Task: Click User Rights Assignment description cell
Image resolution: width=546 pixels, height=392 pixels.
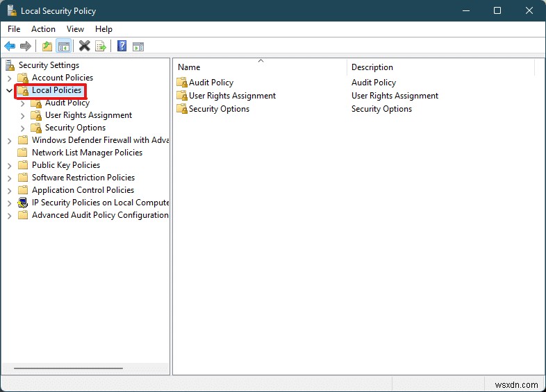Action: (395, 96)
